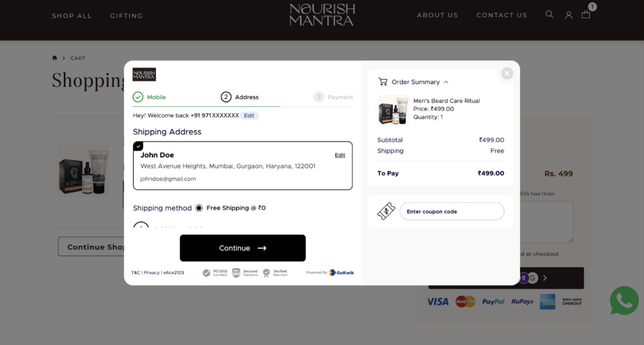Click the cart icon beside Order Summary

tap(383, 82)
